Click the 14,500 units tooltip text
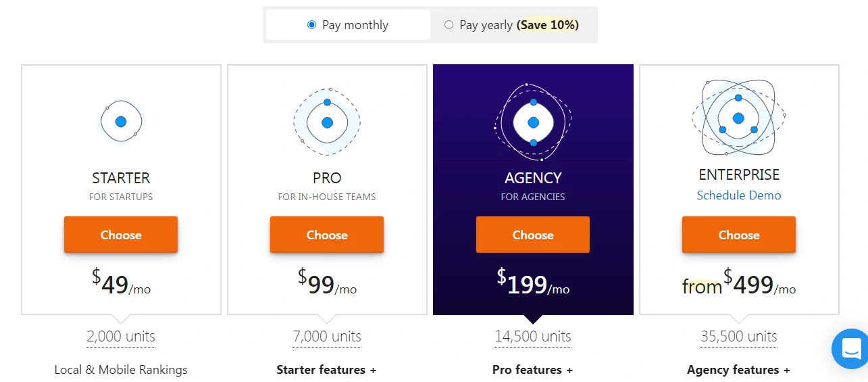Image resolution: width=868 pixels, height=382 pixels. (533, 336)
